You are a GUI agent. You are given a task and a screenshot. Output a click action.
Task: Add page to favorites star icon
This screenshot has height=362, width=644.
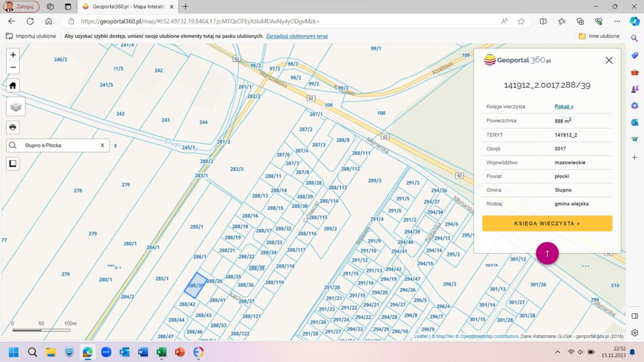point(521,21)
